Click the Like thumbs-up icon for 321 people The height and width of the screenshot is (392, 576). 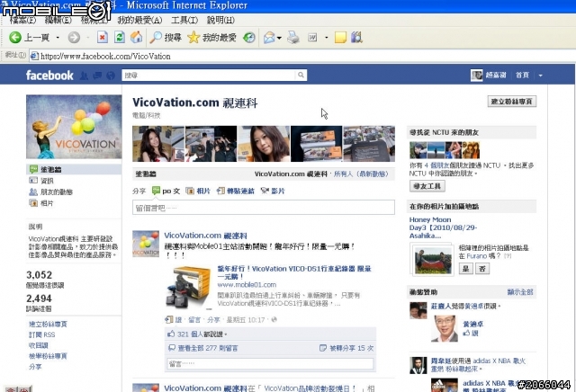[x=171, y=334]
